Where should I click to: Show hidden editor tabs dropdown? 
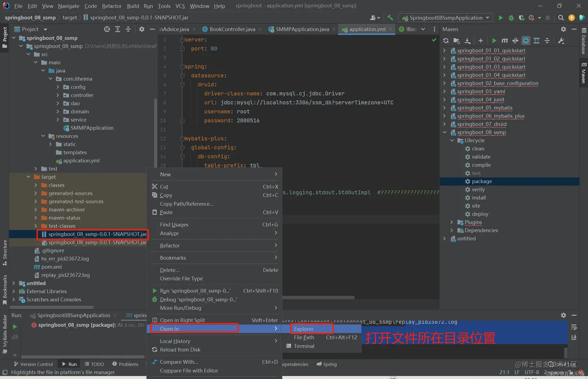coord(423,29)
